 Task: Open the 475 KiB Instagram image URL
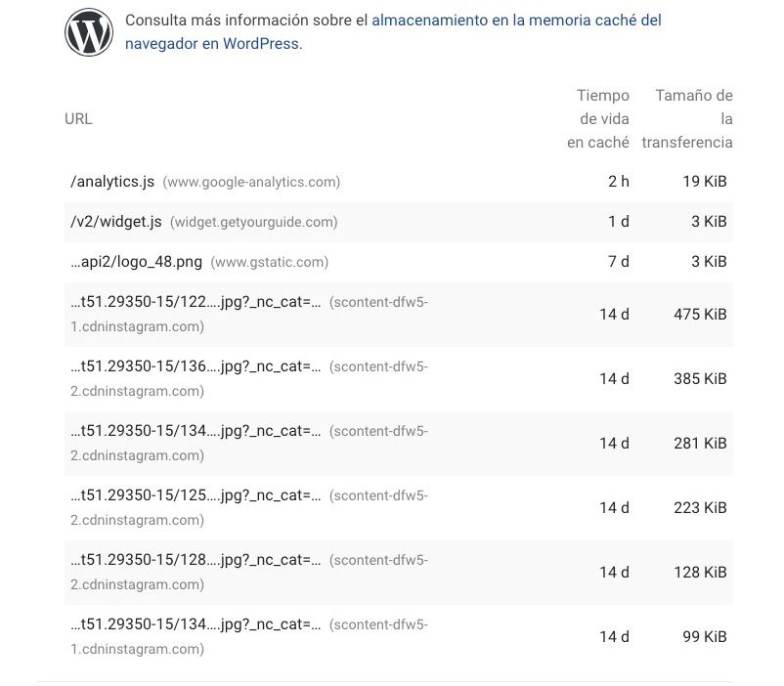click(196, 303)
